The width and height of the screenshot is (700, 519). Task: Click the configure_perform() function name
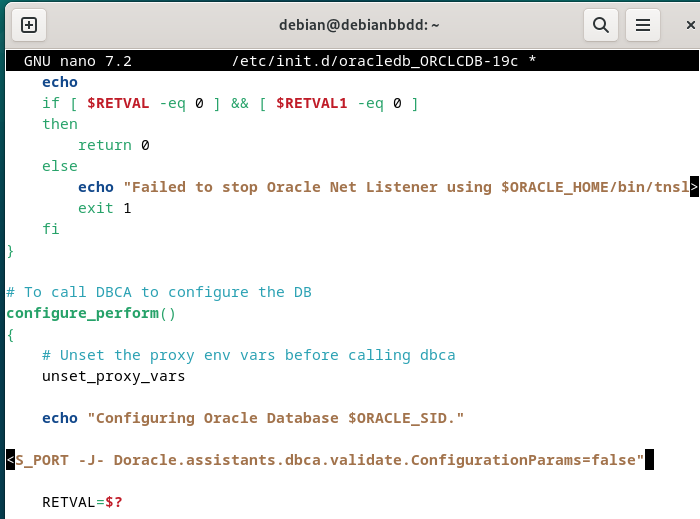(91, 313)
